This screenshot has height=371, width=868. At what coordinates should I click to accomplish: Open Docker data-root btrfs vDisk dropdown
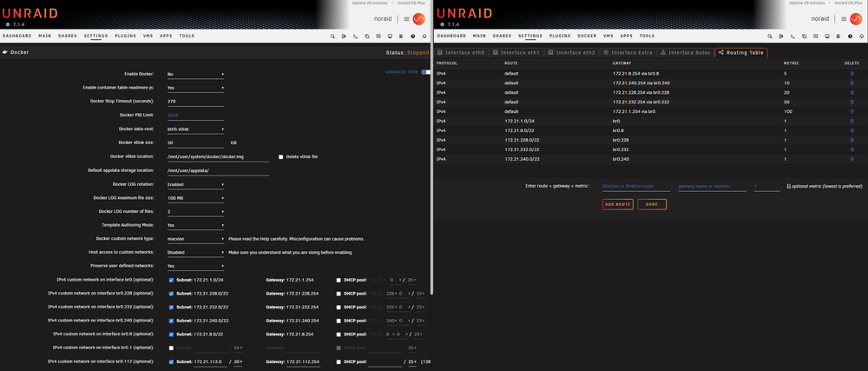[195, 129]
